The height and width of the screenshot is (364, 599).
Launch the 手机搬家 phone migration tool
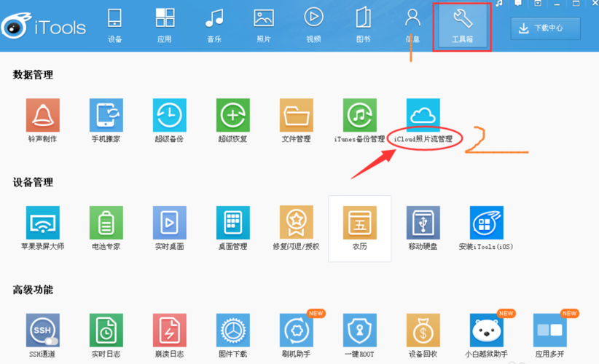pos(106,115)
